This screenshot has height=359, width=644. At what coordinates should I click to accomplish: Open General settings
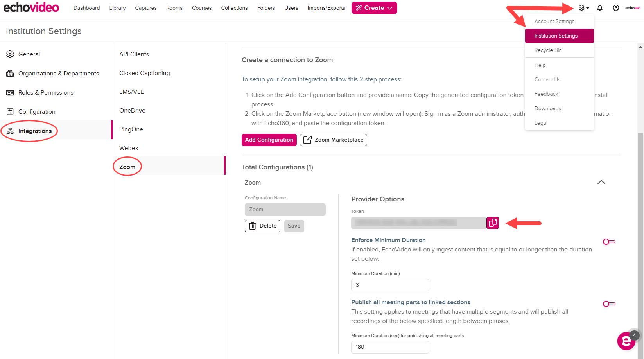(x=56, y=54)
